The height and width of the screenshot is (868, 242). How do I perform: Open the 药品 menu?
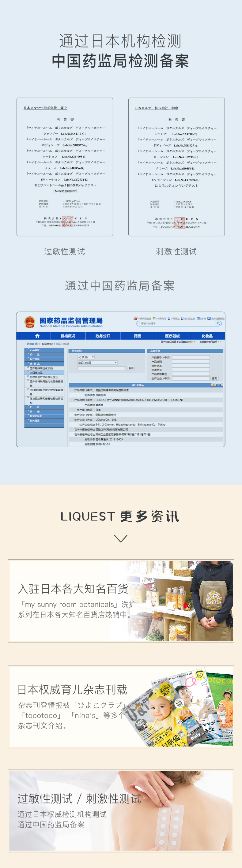[x=137, y=336]
